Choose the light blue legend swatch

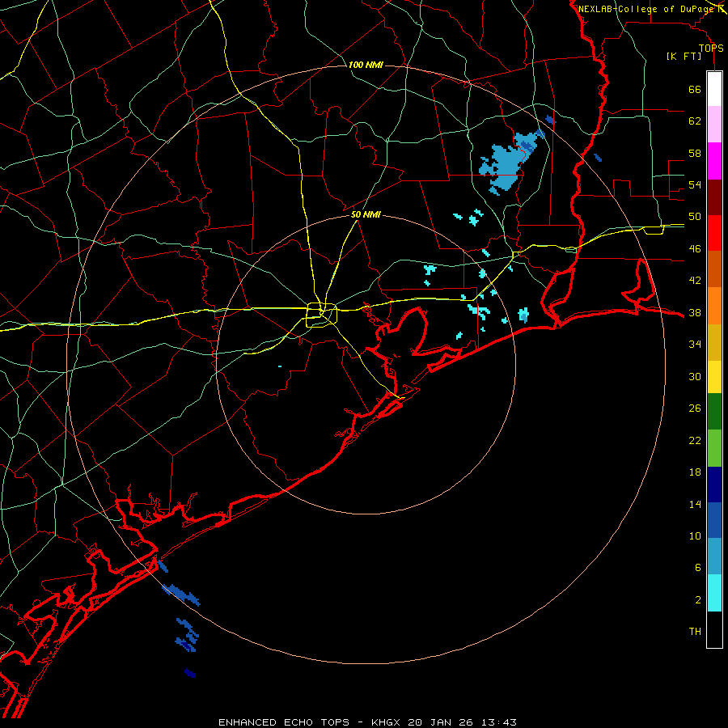[x=714, y=557]
